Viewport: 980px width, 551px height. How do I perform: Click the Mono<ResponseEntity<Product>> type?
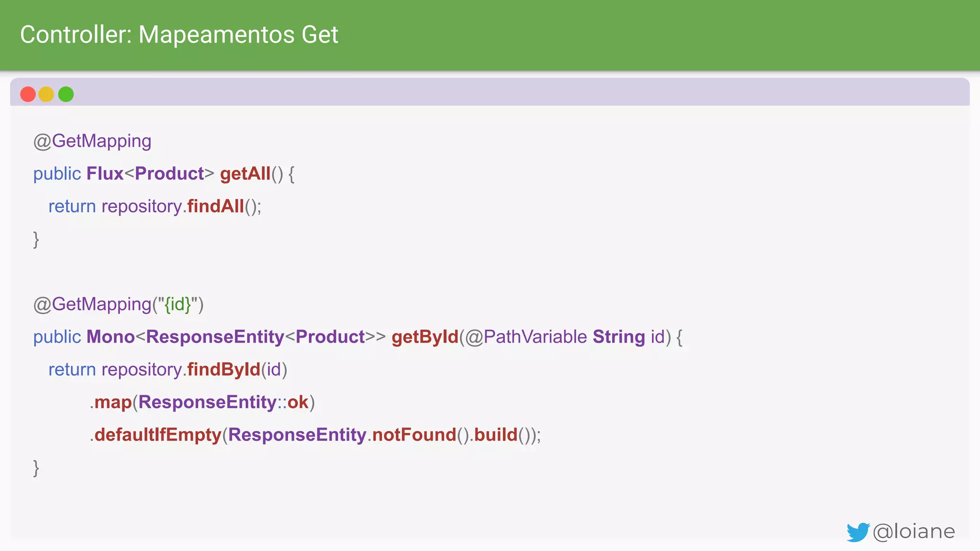[x=236, y=337]
